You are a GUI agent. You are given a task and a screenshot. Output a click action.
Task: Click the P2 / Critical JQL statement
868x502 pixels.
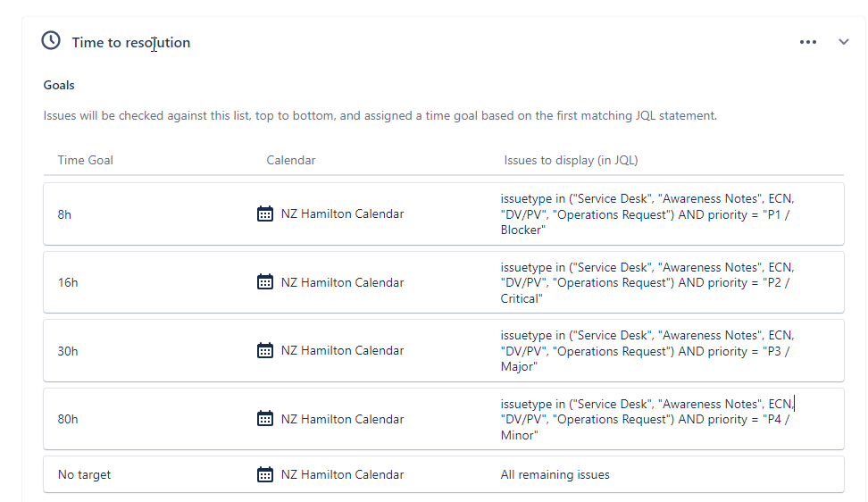tap(647, 283)
